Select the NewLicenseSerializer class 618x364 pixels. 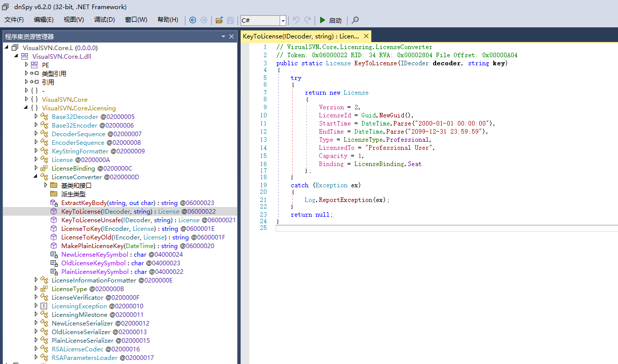(x=100, y=323)
